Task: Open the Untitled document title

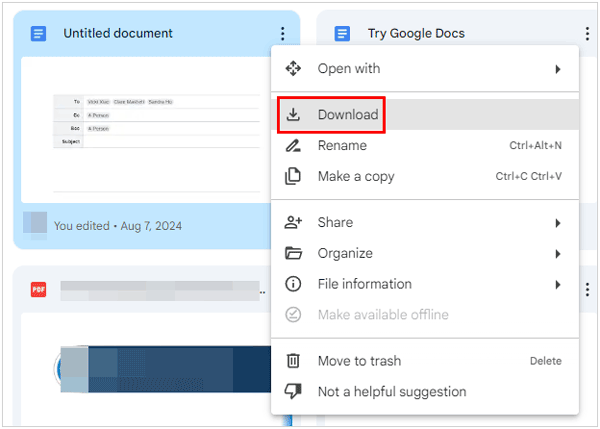Action: pos(118,33)
